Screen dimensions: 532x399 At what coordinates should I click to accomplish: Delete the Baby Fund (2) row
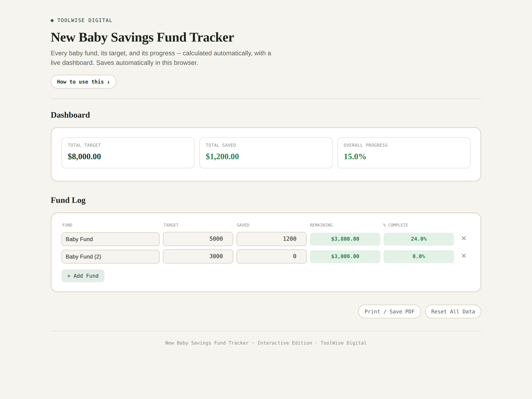tap(464, 256)
